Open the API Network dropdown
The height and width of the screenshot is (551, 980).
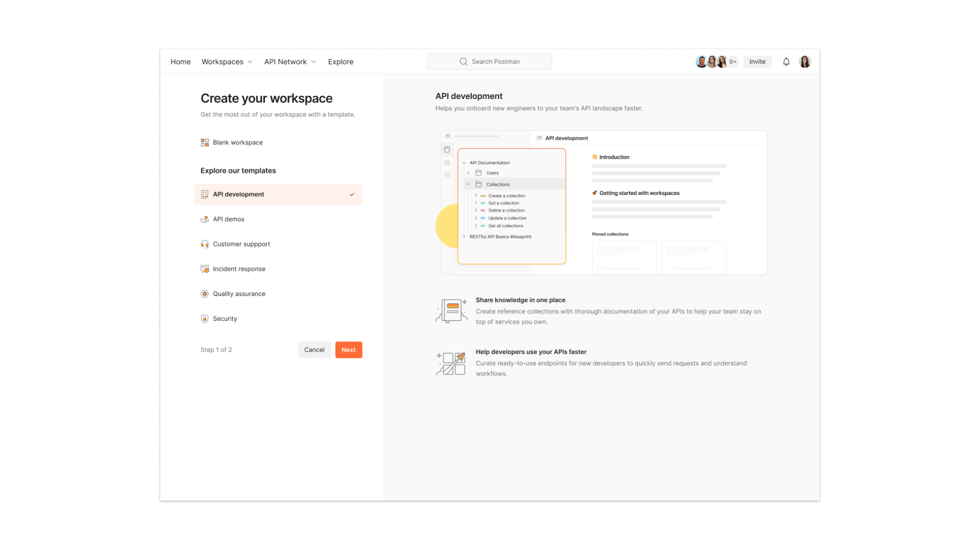[x=290, y=62]
